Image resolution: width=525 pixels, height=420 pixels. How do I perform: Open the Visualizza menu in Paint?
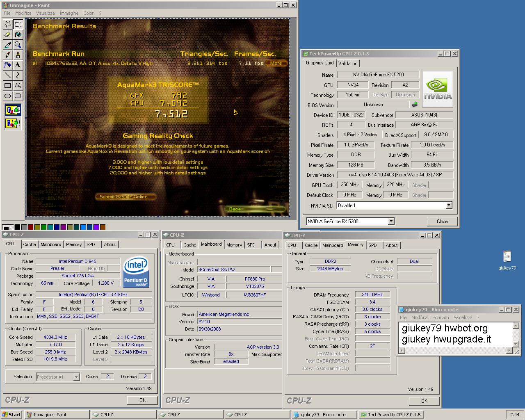45,13
